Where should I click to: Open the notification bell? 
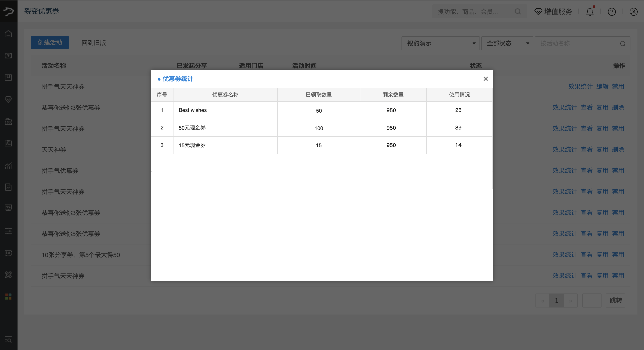click(x=590, y=12)
